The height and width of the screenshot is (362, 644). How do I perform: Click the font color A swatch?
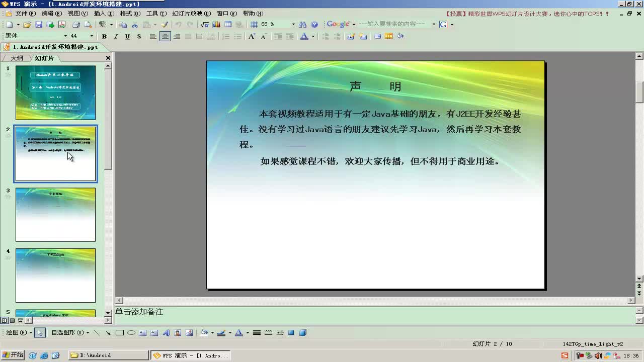tap(304, 36)
